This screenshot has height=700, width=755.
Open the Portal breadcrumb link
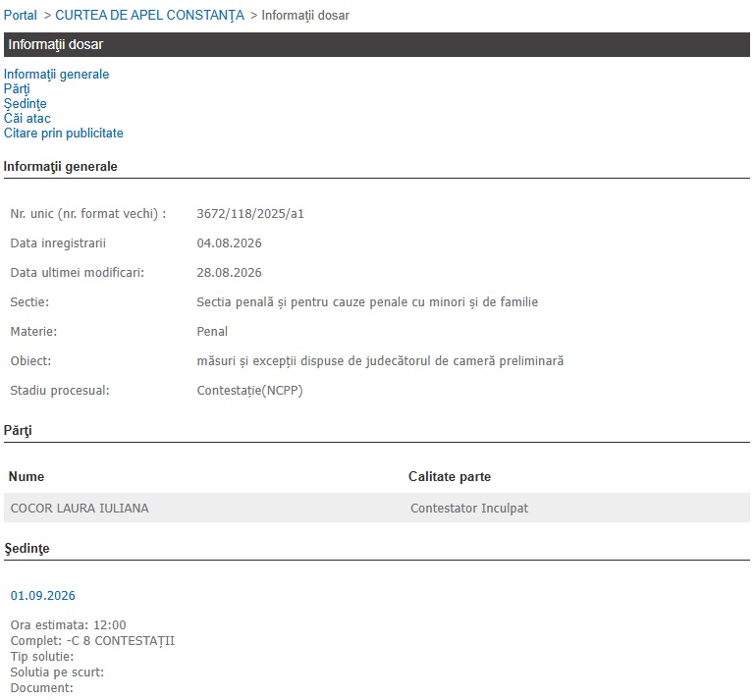tap(21, 16)
